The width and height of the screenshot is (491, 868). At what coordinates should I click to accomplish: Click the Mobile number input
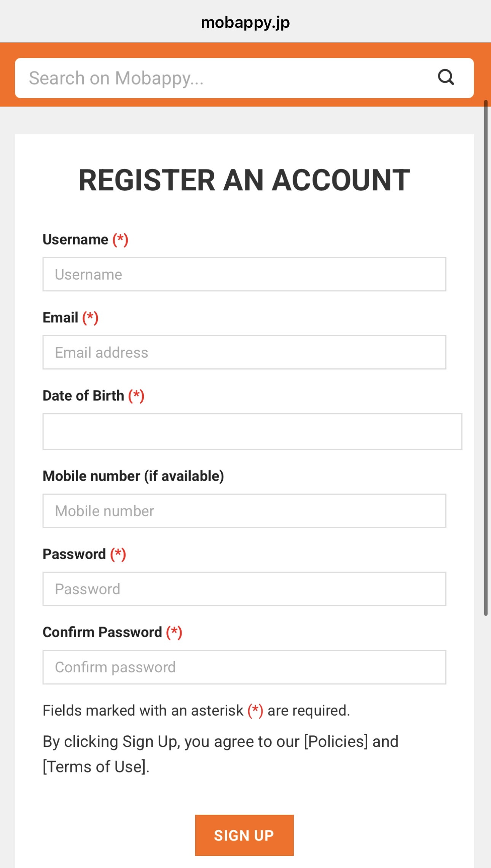[244, 511]
